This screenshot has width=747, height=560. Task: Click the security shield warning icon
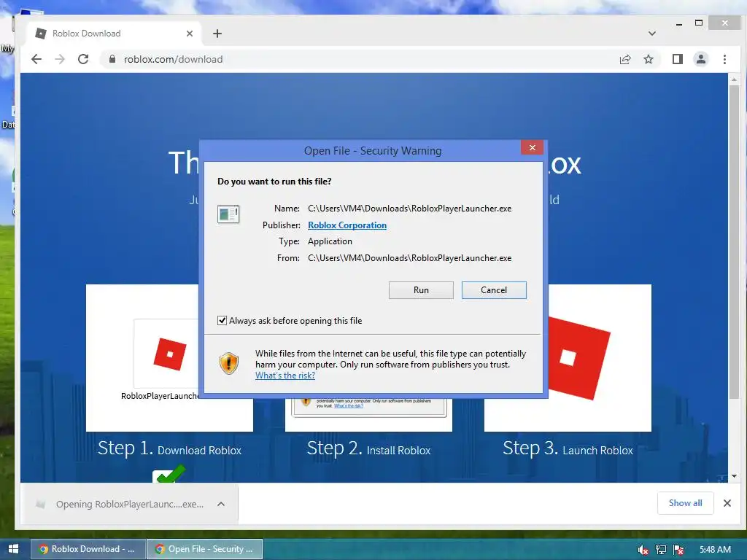228,363
